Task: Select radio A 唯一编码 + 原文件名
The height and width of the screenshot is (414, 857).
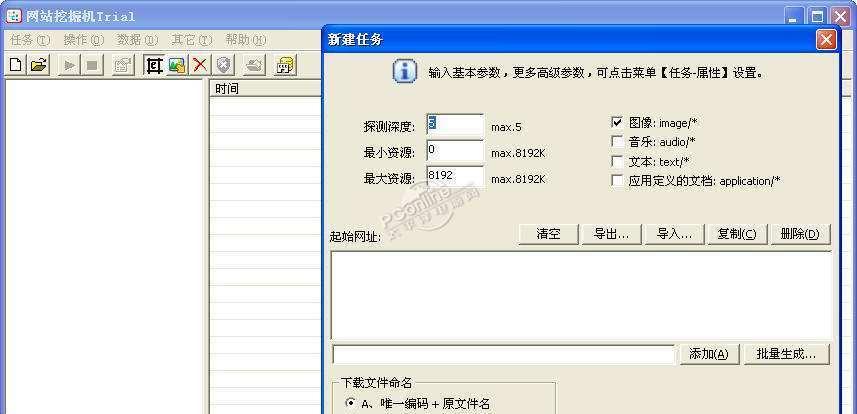Action: coord(350,403)
